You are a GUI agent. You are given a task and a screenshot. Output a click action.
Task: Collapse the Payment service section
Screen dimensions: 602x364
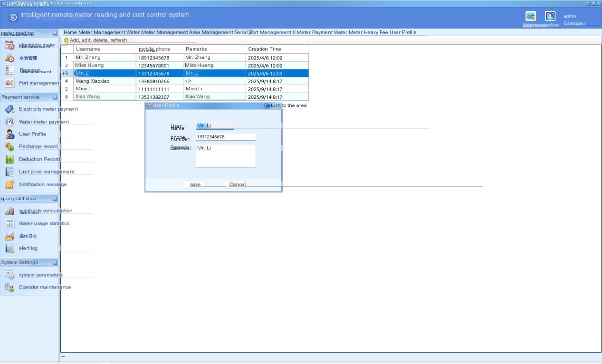coord(55,97)
